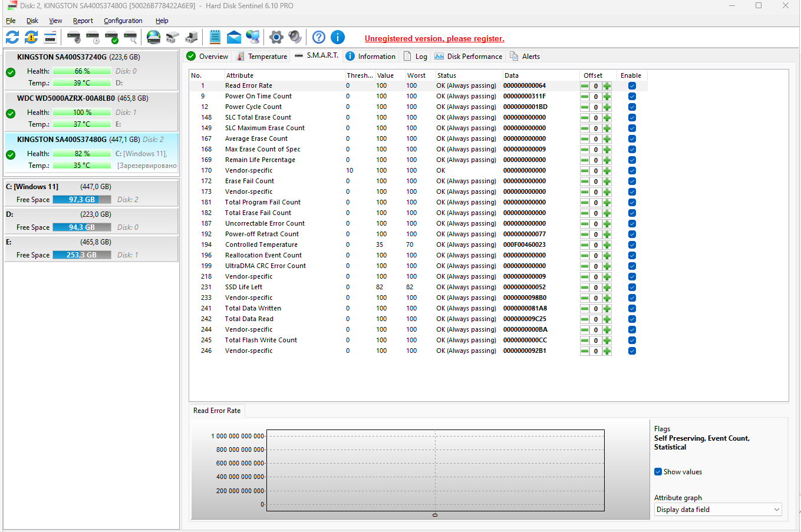Click the C: Windows 11 free space bar

pos(82,200)
